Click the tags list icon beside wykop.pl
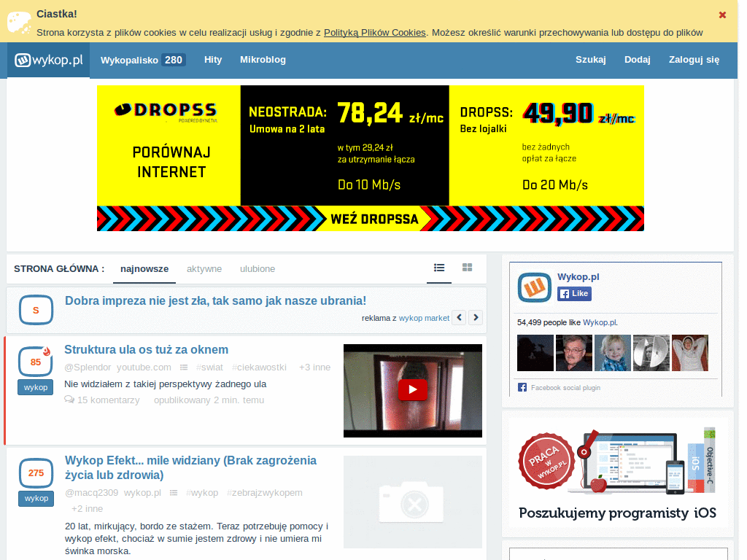This screenshot has height=560, width=747. click(x=174, y=492)
